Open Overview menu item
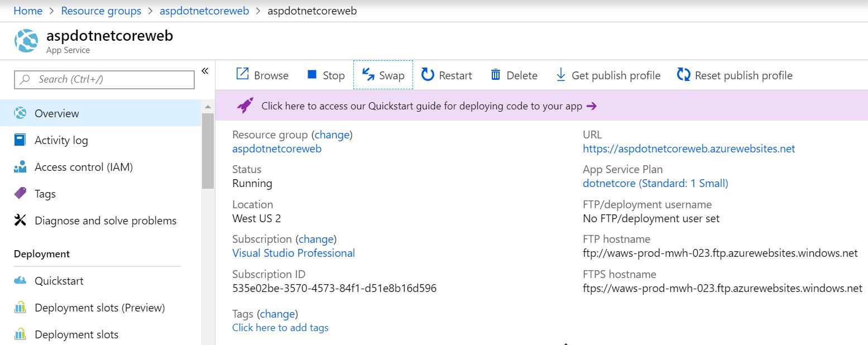This screenshot has width=868, height=345. pos(100,113)
